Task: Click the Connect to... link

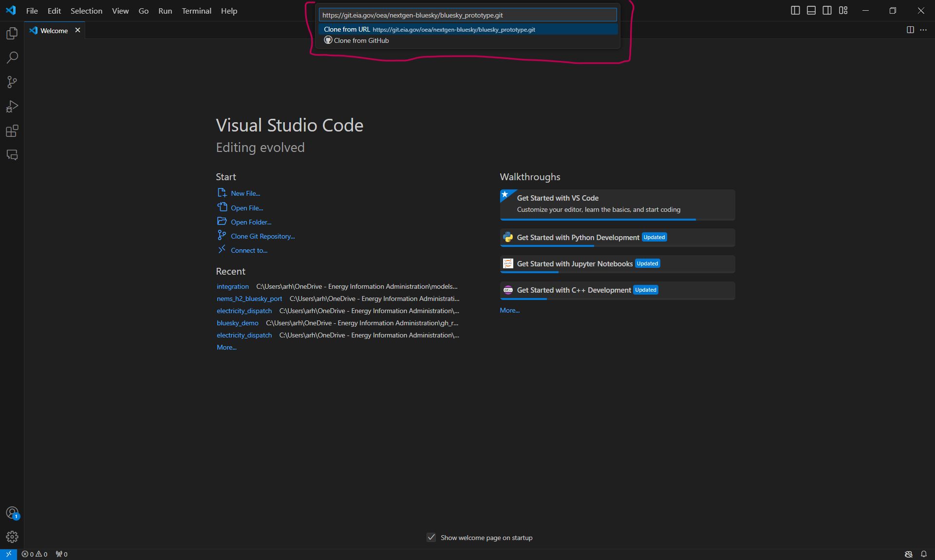Action: coord(249,250)
